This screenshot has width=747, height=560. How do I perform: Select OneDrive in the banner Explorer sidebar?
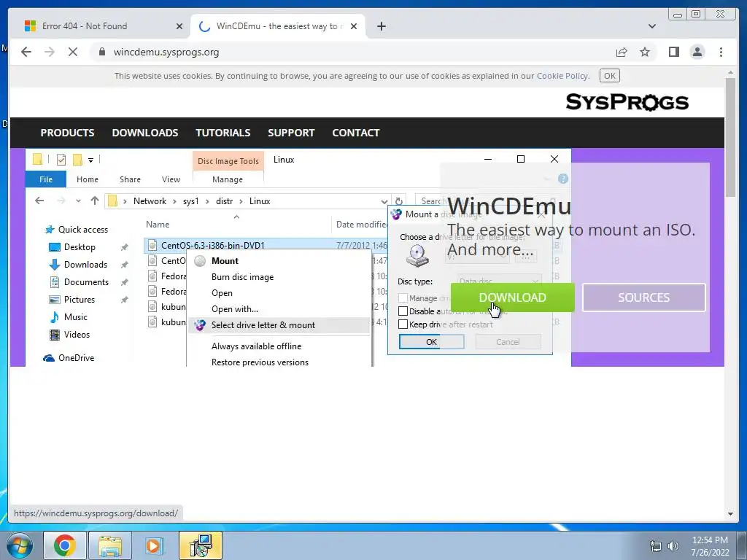(x=69, y=358)
